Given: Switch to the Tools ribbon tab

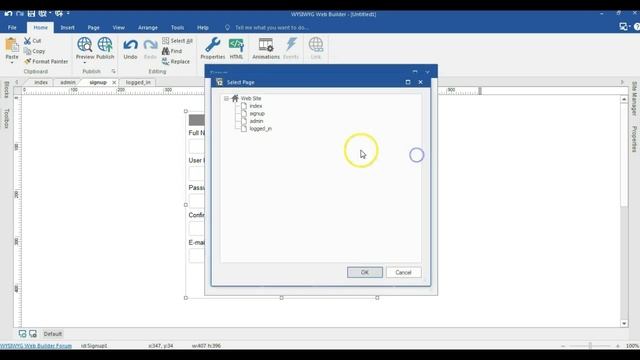Looking at the screenshot, I should (177, 27).
